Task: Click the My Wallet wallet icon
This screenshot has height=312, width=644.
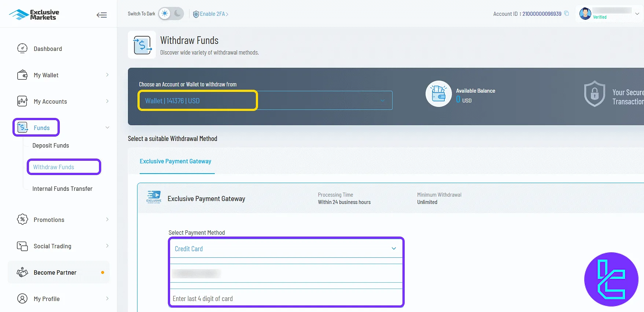Action: (x=22, y=75)
